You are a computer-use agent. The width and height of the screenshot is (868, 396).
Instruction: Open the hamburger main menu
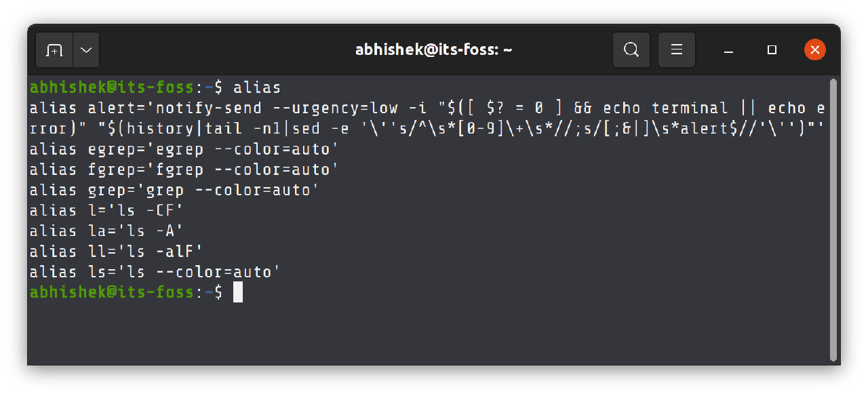(676, 50)
